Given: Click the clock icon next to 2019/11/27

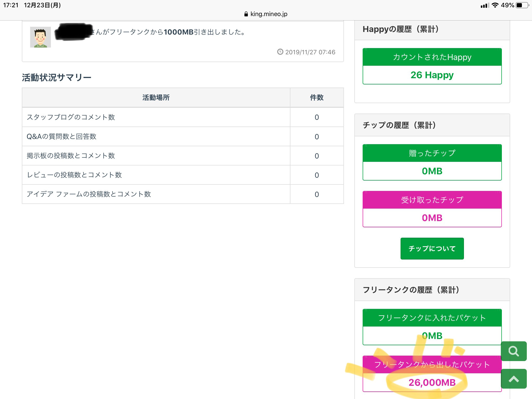Looking at the screenshot, I should 280,52.
